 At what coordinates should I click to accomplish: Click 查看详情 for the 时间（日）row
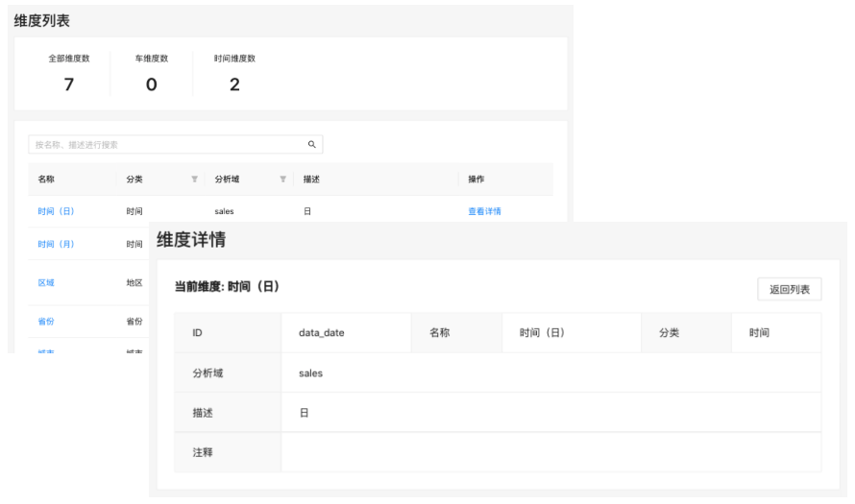pyautogui.click(x=484, y=211)
